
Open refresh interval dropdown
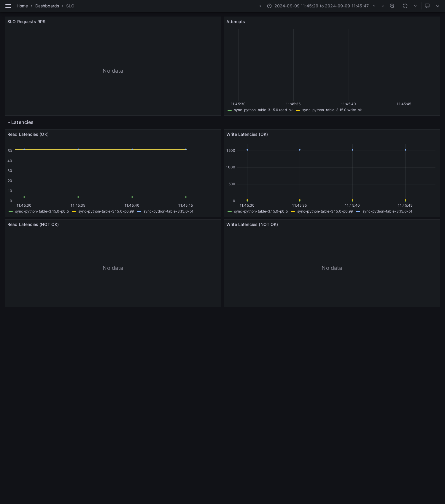tap(415, 6)
